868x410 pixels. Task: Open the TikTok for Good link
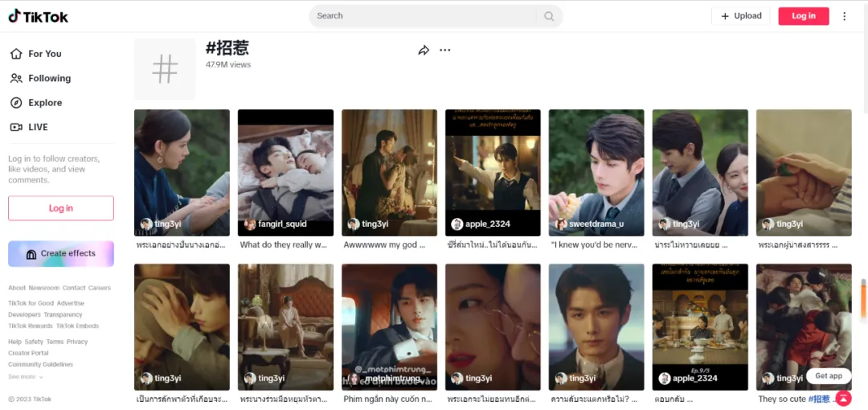coord(31,304)
